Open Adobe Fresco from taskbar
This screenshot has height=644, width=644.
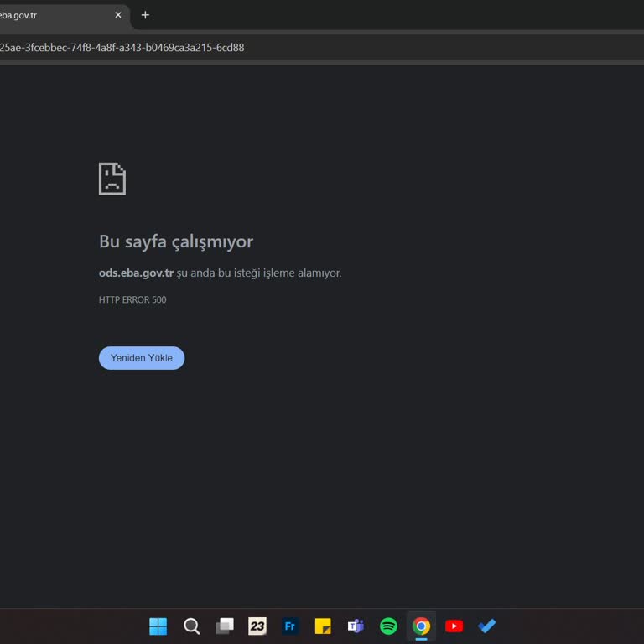pos(290,626)
